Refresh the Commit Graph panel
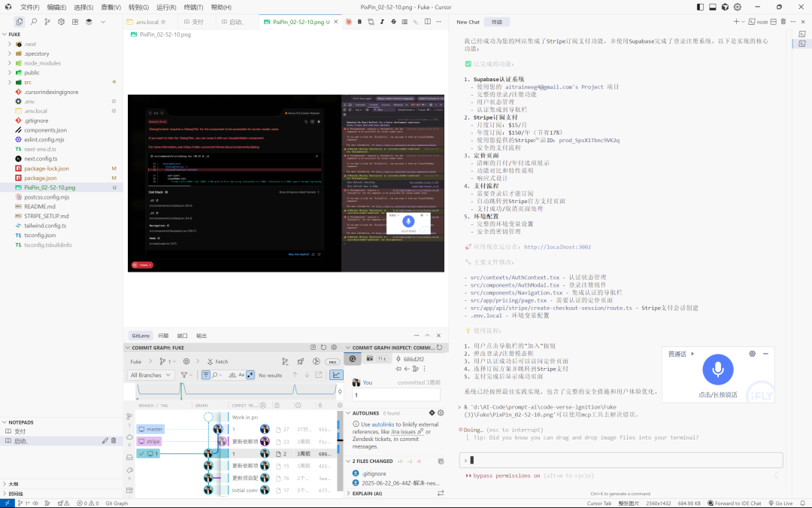 tap(323, 347)
